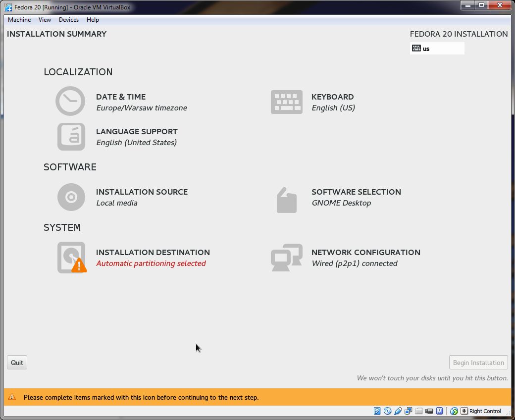Open Network Configuration computers icon
The height and width of the screenshot is (420, 515).
[x=286, y=258]
